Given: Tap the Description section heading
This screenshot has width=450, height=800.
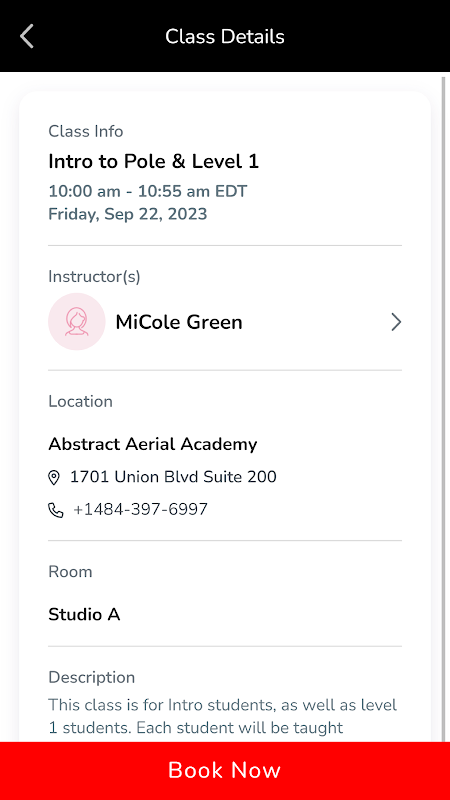Looking at the screenshot, I should [x=92, y=678].
